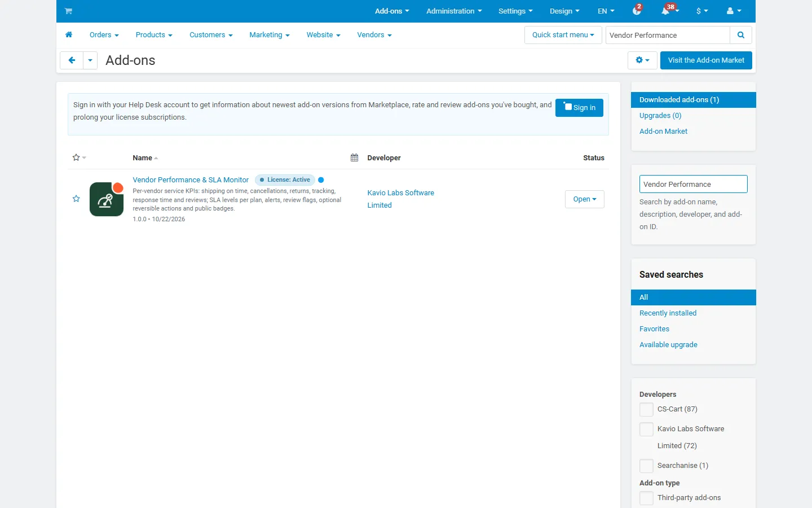Open the EN language dropdown
This screenshot has width=812, height=508.
606,11
